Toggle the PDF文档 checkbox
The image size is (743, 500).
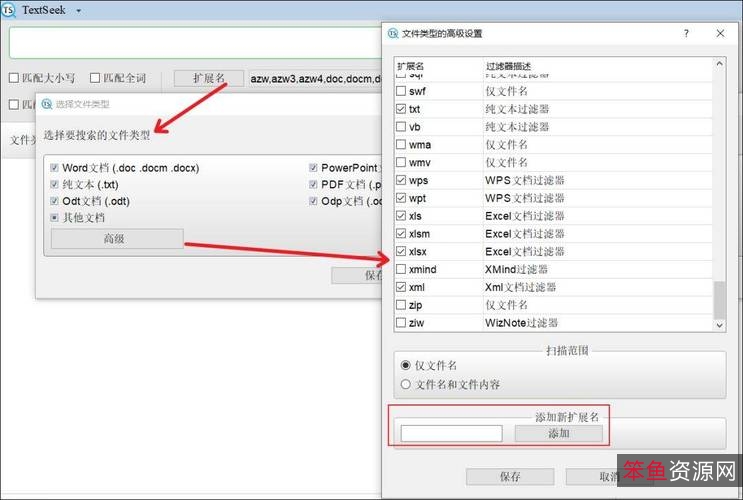pos(313,184)
